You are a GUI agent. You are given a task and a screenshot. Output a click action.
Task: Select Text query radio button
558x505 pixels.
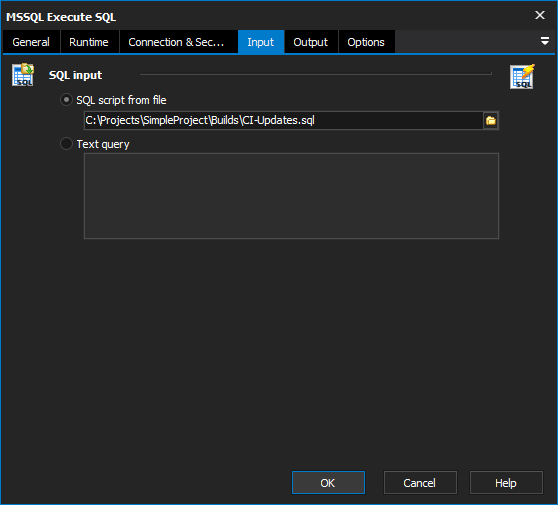click(66, 144)
